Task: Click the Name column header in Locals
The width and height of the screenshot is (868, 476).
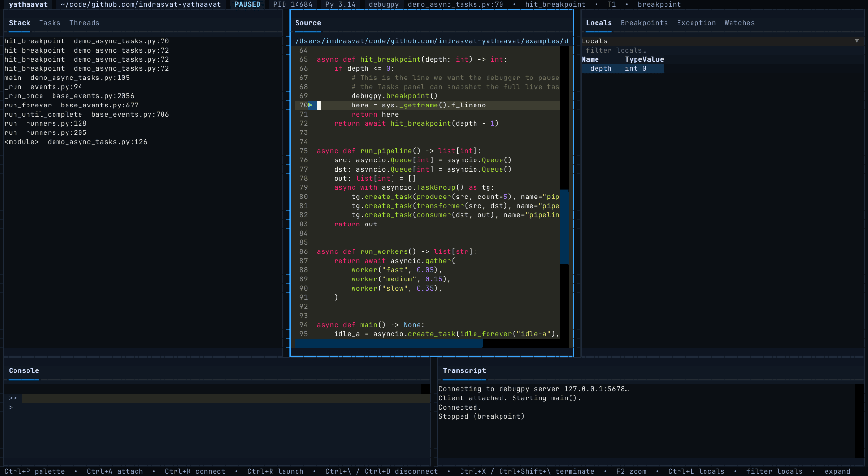Action: point(590,59)
